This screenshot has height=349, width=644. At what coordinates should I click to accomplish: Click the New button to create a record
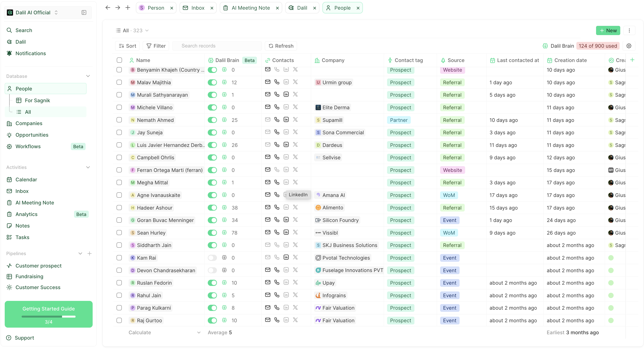608,30
